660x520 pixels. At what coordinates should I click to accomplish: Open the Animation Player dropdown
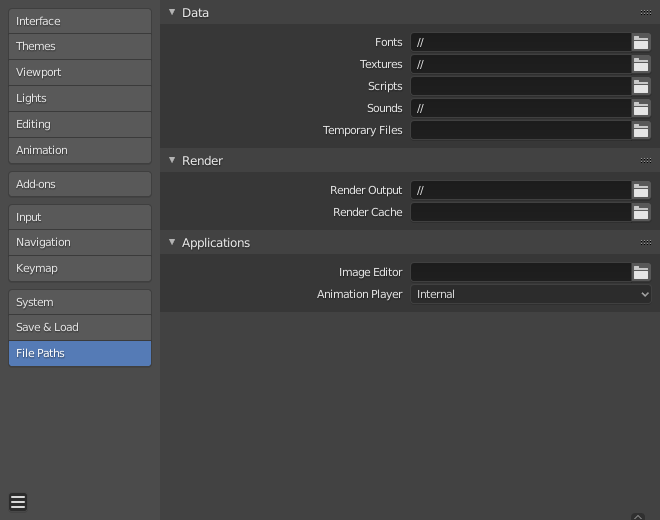pyautogui.click(x=531, y=294)
